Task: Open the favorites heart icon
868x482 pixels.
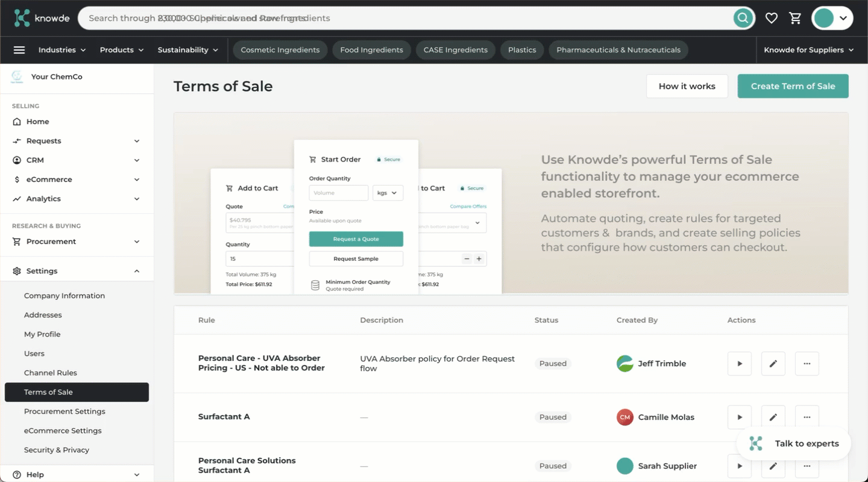Action: pyautogui.click(x=772, y=18)
